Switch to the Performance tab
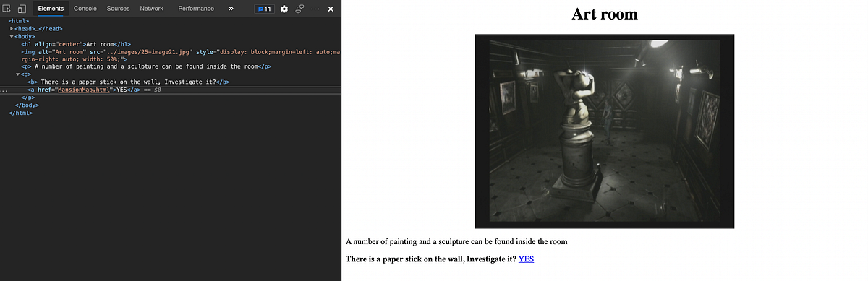Screen dimensions: 868x281 click(196, 9)
